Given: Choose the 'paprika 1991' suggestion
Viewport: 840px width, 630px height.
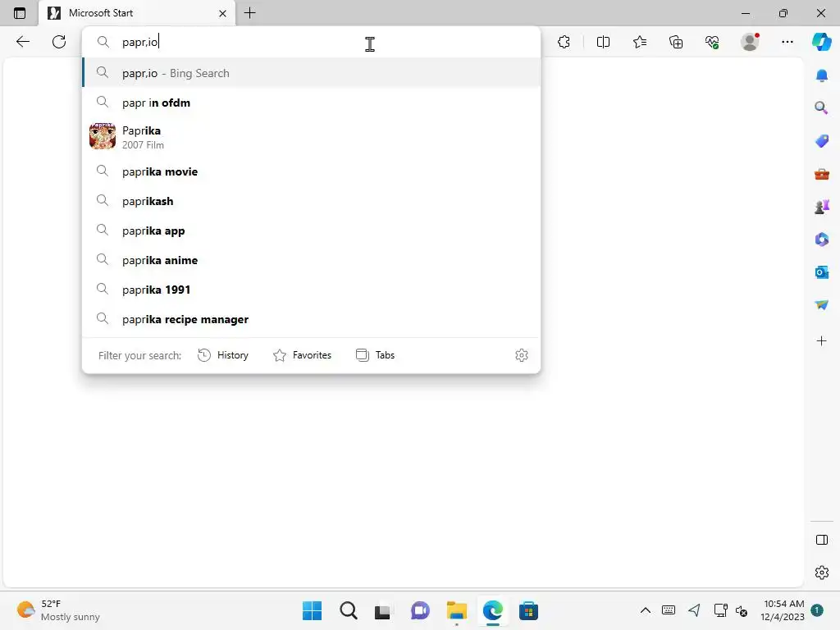Looking at the screenshot, I should pos(311,290).
